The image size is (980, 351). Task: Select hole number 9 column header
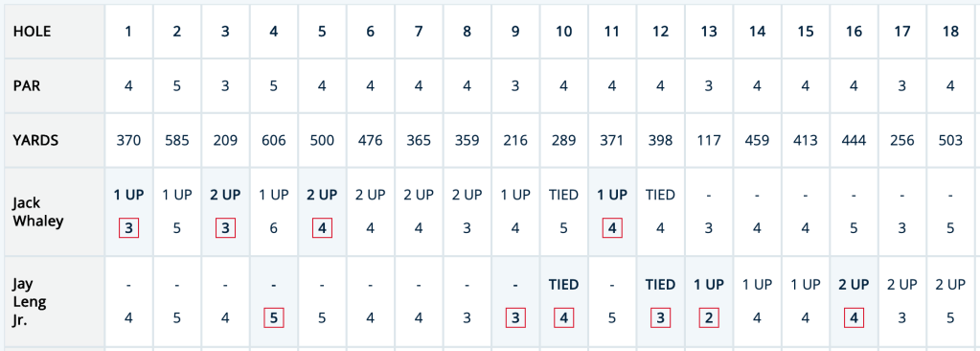(x=515, y=32)
